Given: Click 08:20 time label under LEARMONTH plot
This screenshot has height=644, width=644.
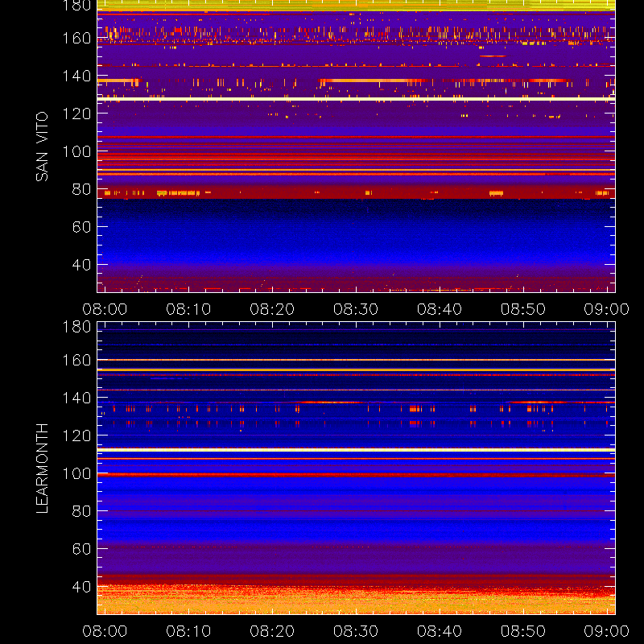Looking at the screenshot, I should coord(272,631).
